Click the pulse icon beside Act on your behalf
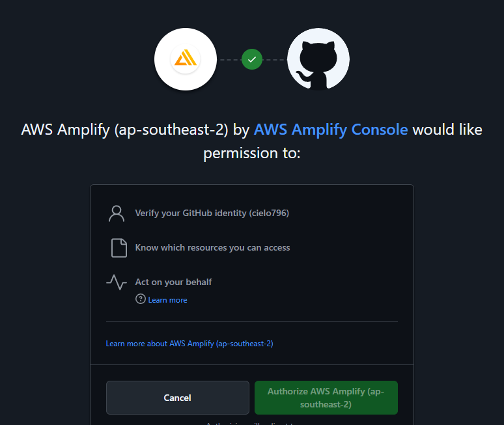Screen dimensions: 504x425 117,282
